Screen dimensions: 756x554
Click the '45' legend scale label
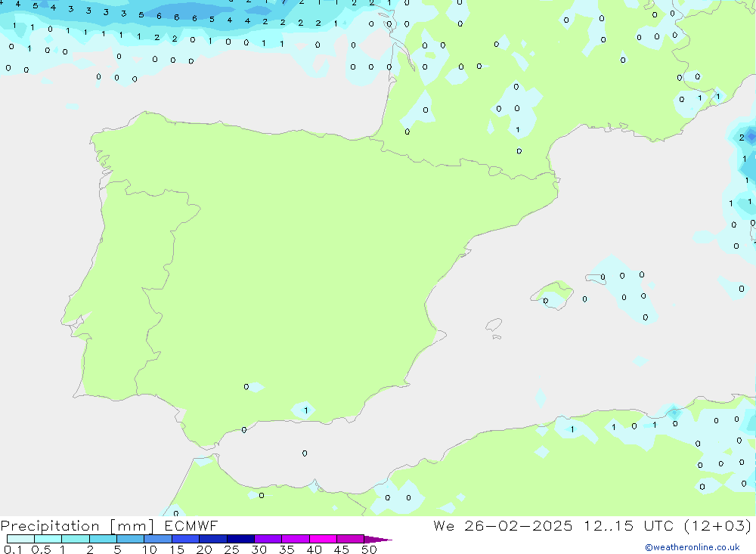342,549
